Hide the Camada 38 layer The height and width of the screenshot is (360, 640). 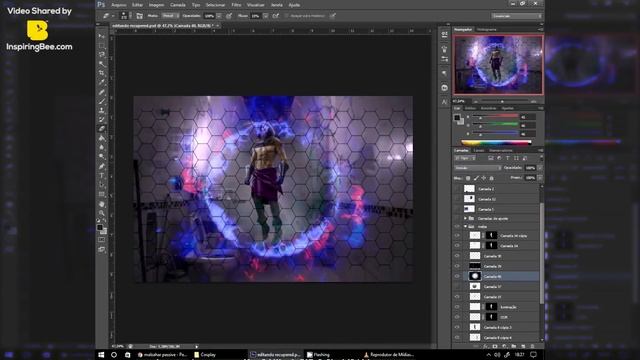(x=457, y=256)
